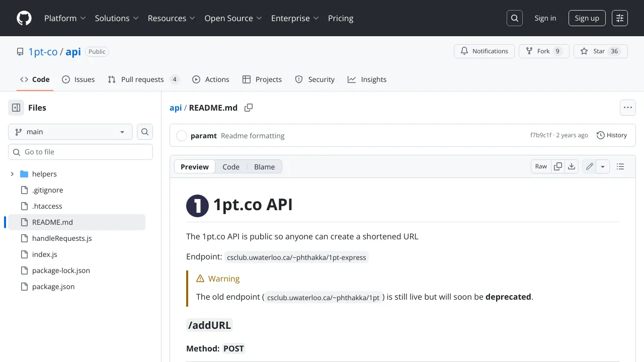
Task: Open the Insights tab
Action: pyautogui.click(x=367, y=79)
